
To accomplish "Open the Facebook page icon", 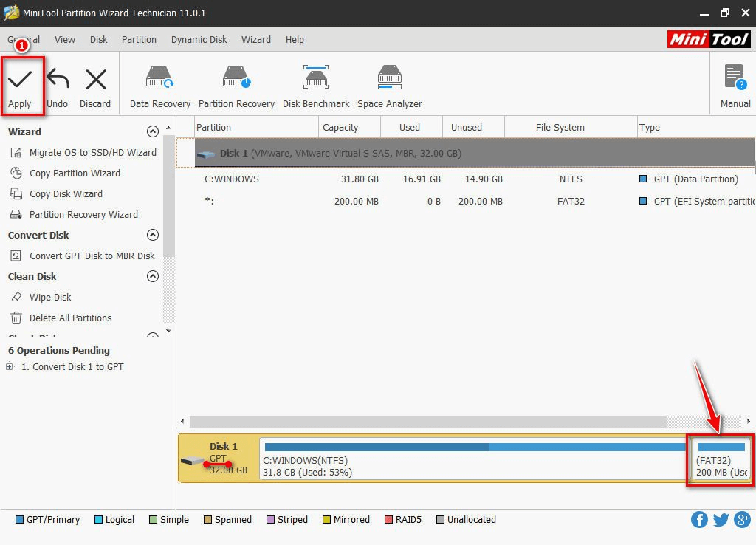I will (x=700, y=519).
